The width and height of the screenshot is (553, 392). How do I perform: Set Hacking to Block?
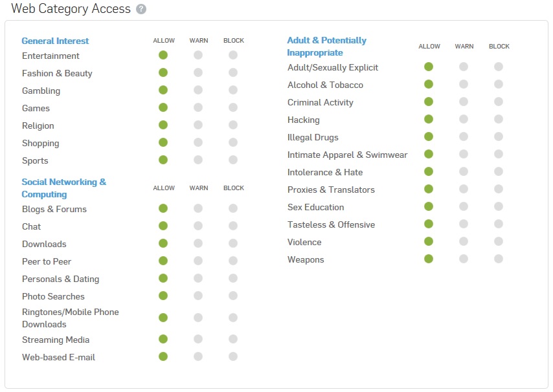click(x=499, y=120)
